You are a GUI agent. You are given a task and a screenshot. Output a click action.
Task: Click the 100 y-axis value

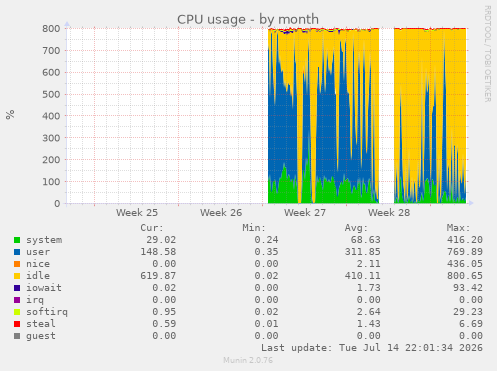click(x=51, y=182)
